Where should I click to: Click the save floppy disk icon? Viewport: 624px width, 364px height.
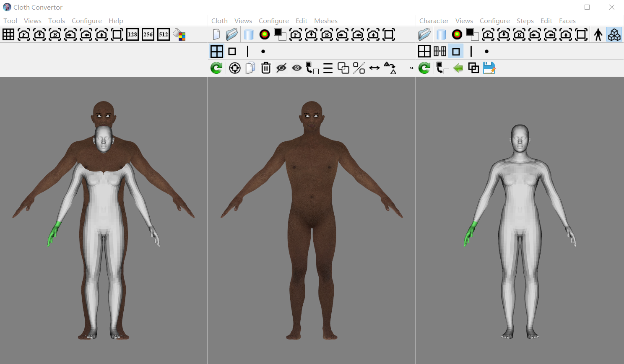[x=489, y=68]
